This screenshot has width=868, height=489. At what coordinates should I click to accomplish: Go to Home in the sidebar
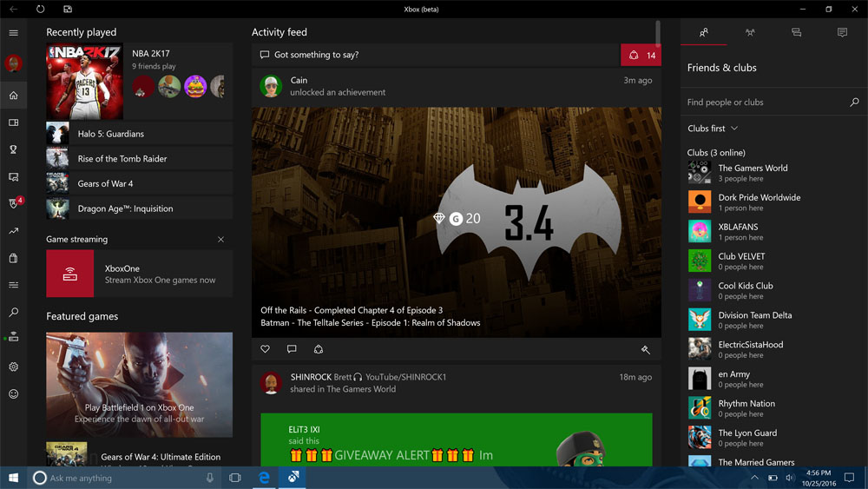13,96
